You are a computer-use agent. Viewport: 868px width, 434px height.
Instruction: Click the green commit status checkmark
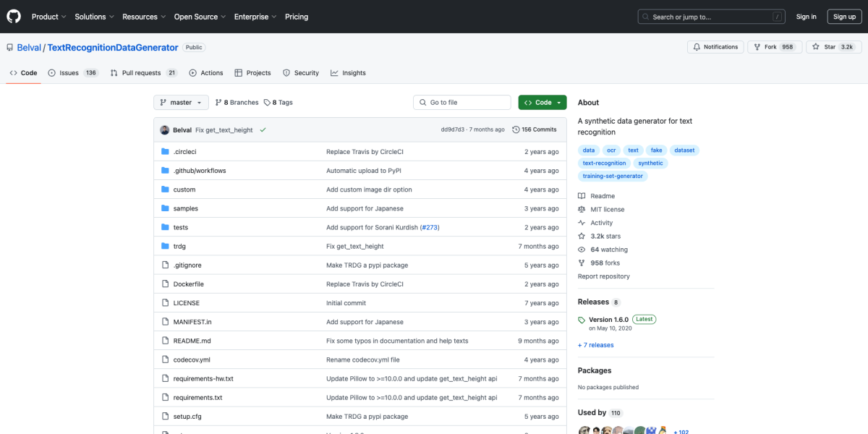(263, 130)
